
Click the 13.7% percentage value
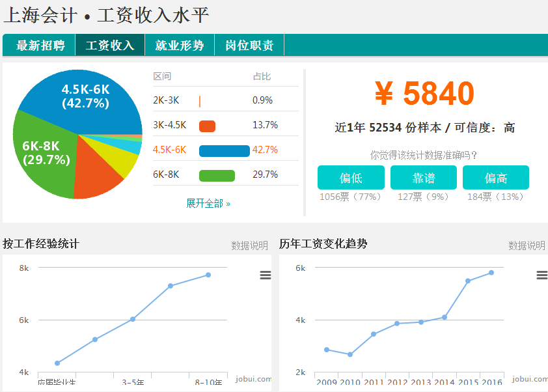coord(266,125)
